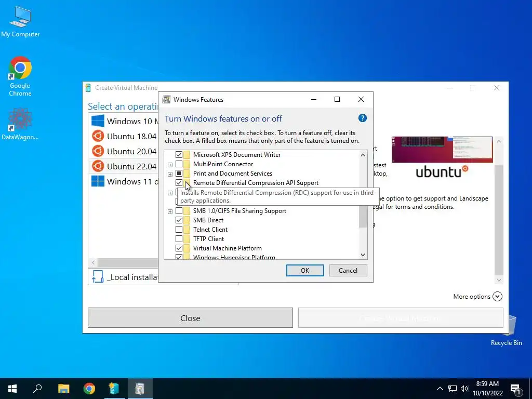Image resolution: width=532 pixels, height=399 pixels.
Task: Open My Computer desktop icon
Action: click(20, 22)
